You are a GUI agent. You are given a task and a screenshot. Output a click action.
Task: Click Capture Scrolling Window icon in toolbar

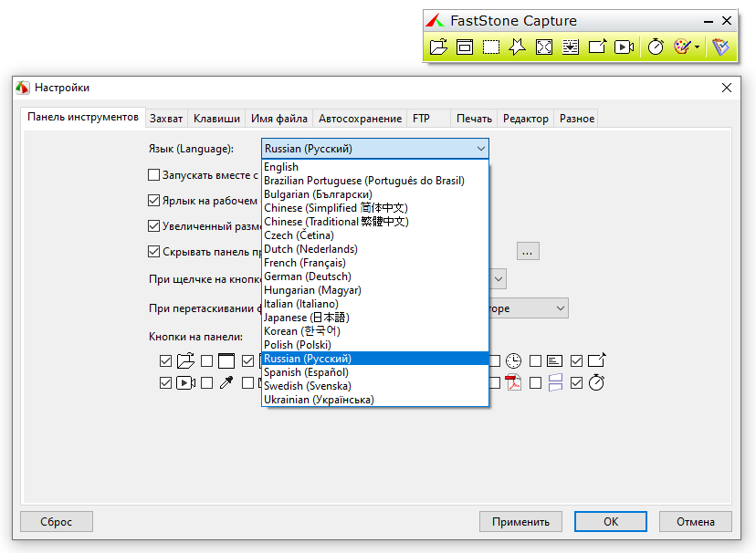tap(571, 47)
